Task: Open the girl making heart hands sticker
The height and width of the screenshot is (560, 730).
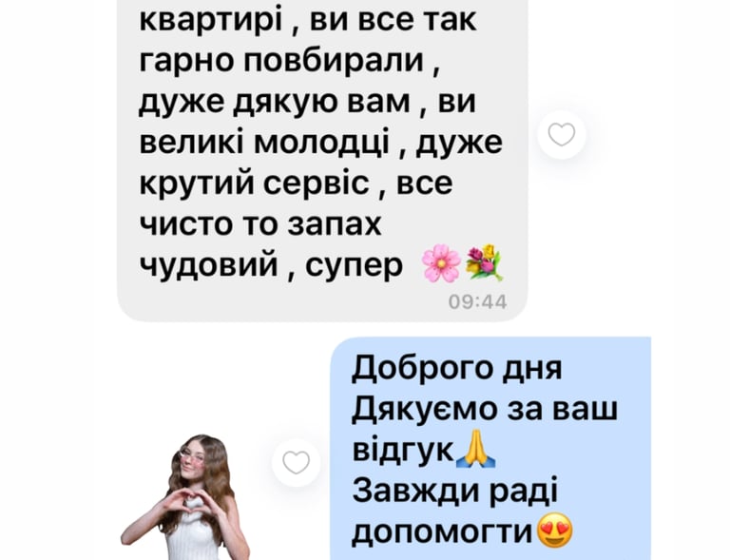Action: pos(185,497)
